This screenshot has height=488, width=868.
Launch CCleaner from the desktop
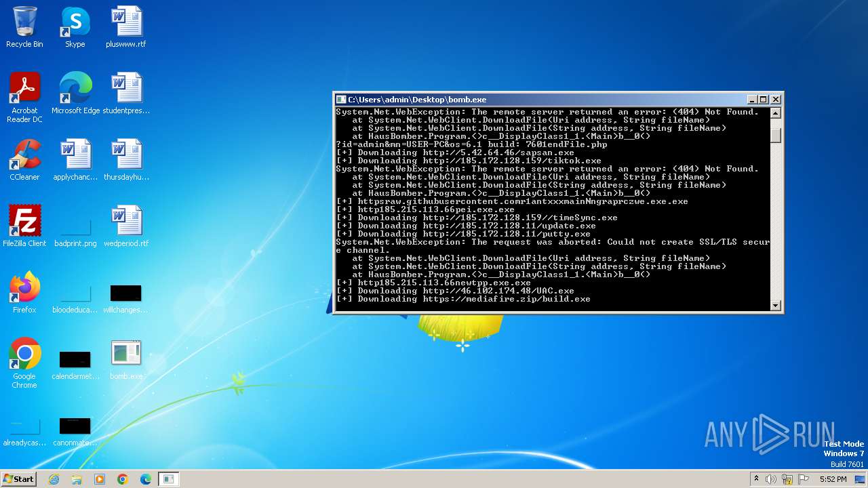(x=24, y=161)
